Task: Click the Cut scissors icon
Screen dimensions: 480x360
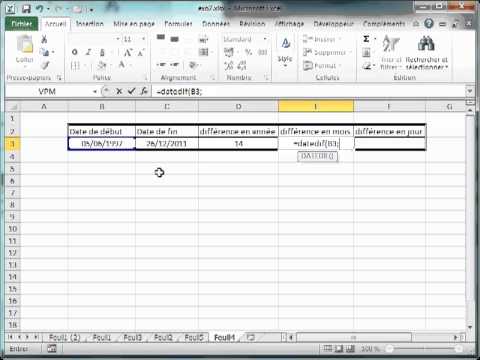Action: (44, 39)
